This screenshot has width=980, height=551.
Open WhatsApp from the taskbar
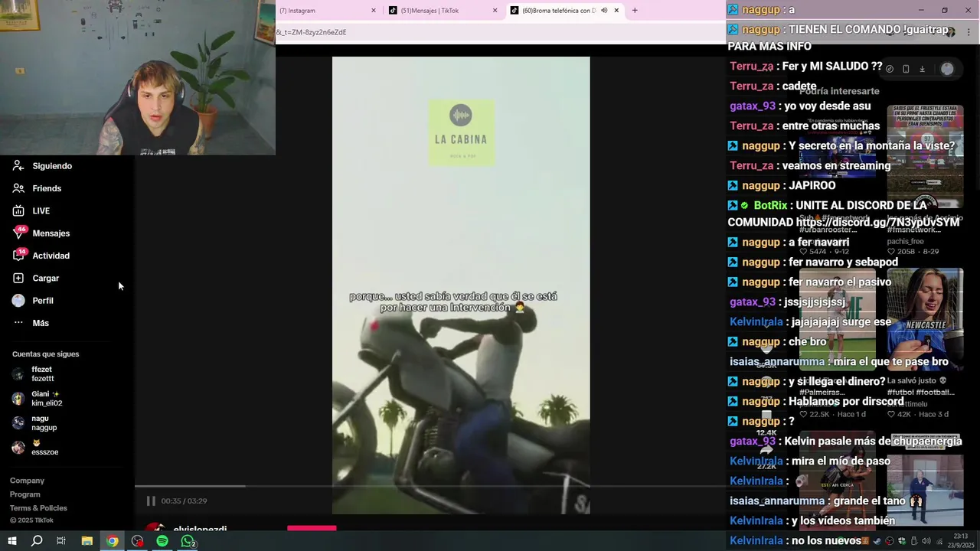coord(188,541)
